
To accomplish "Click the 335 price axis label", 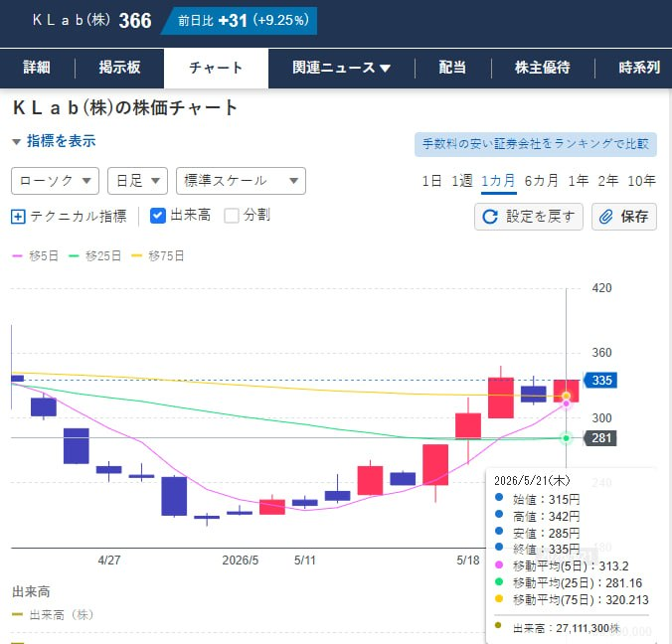I will pyautogui.click(x=600, y=380).
